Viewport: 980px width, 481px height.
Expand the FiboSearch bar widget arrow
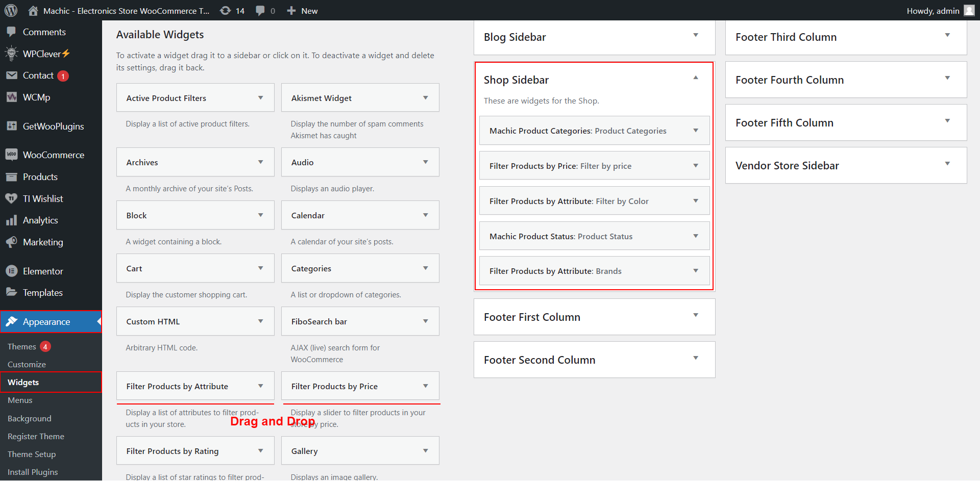click(x=425, y=321)
